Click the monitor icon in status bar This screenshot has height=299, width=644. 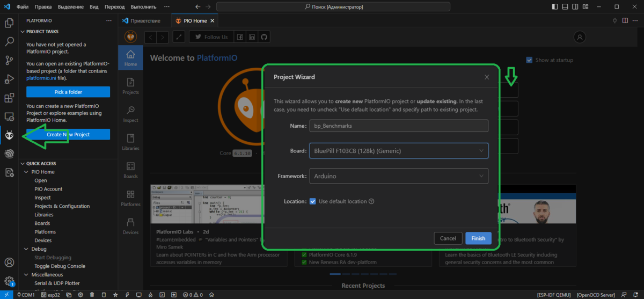pyautogui.click(x=138, y=295)
